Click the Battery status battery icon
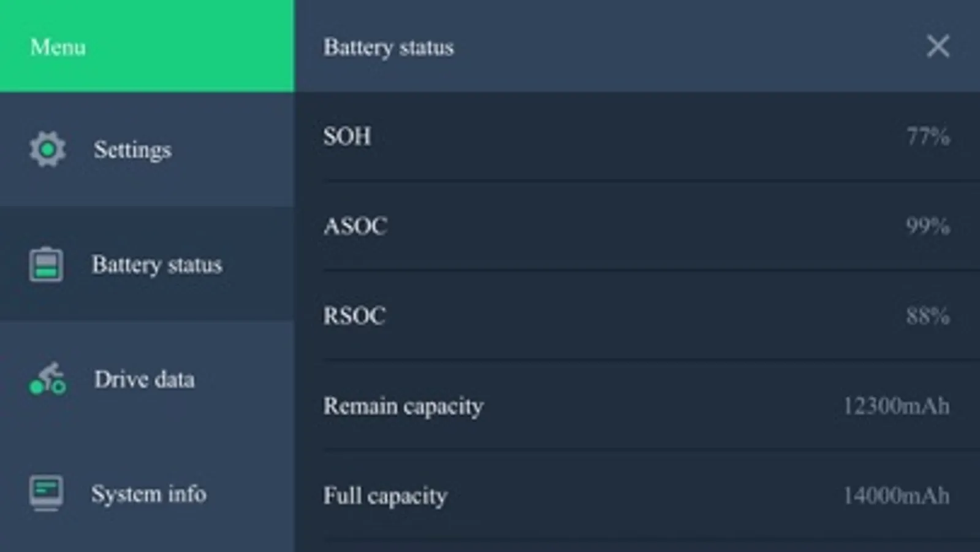Viewport: 980px width, 552px height. [46, 264]
